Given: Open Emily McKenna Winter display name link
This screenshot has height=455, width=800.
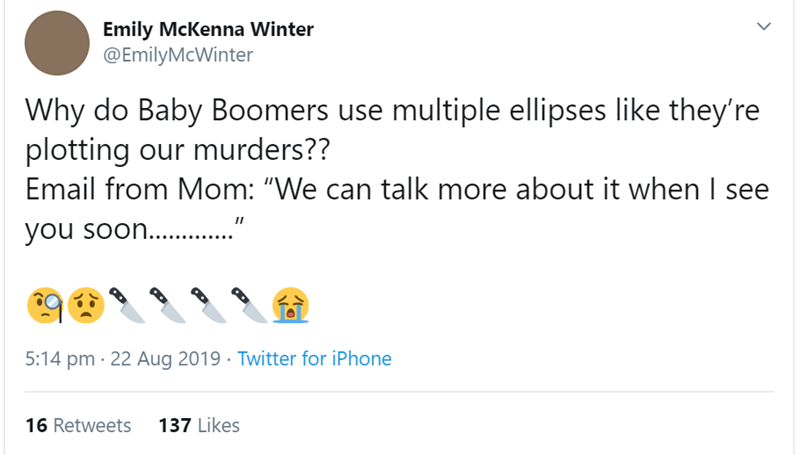Looking at the screenshot, I should pyautogui.click(x=208, y=30).
